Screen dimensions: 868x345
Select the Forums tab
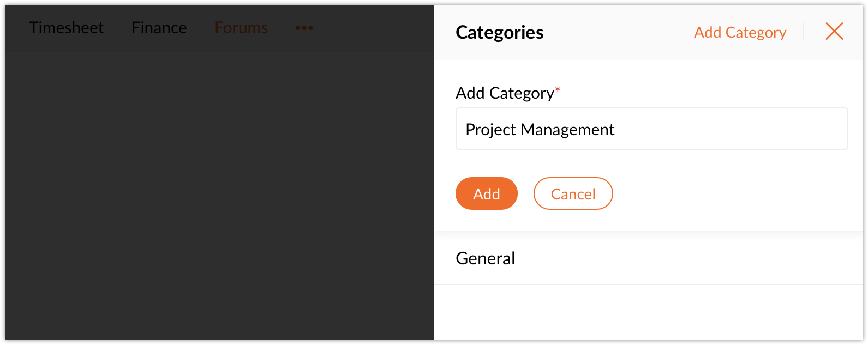(x=241, y=28)
